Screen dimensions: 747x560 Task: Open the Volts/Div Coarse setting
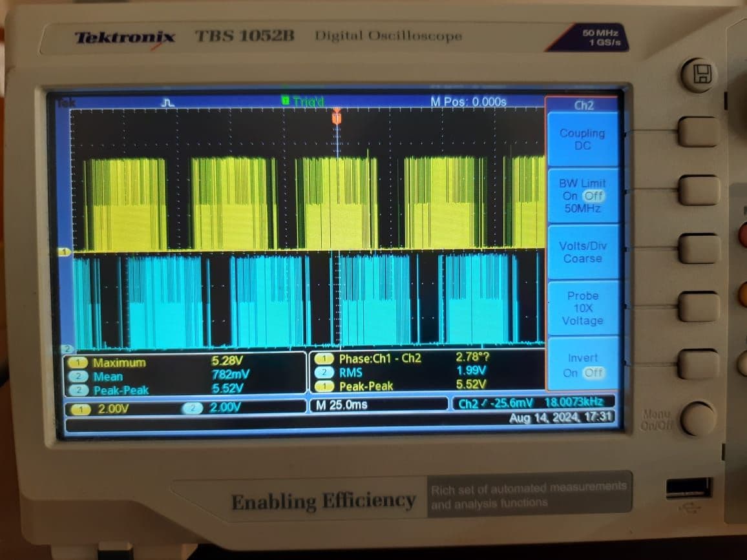point(582,252)
